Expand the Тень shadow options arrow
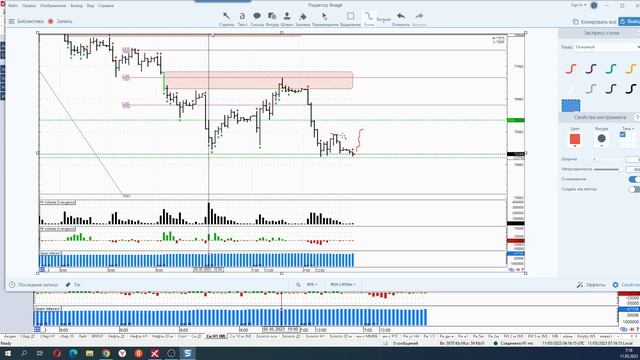Screen dimensions: 640x360 click(633, 129)
